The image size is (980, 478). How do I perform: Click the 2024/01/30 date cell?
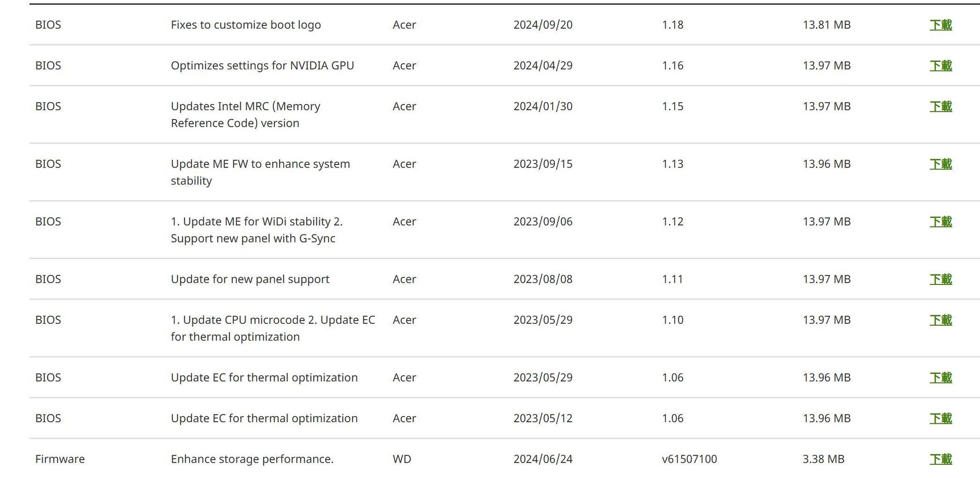tap(543, 106)
